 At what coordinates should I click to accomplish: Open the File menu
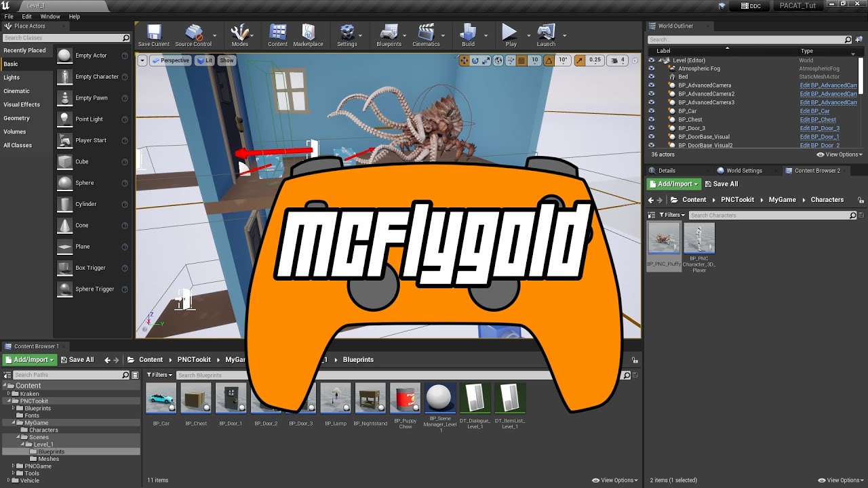tap(9, 16)
